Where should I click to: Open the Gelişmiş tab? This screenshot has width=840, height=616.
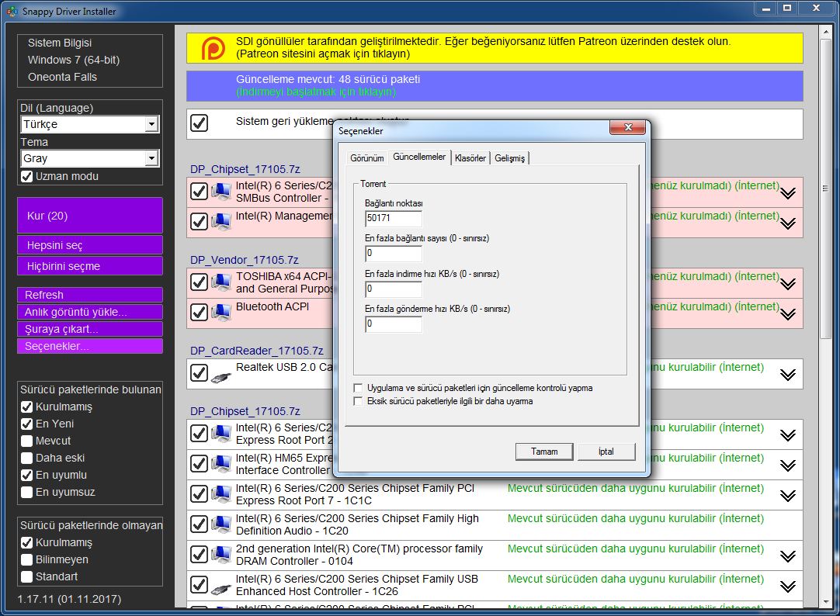pyautogui.click(x=509, y=158)
